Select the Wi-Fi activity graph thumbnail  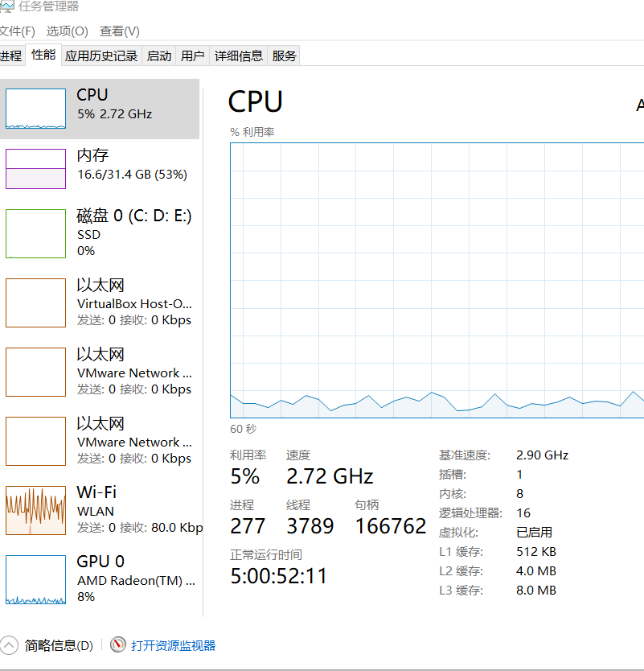pyautogui.click(x=35, y=511)
